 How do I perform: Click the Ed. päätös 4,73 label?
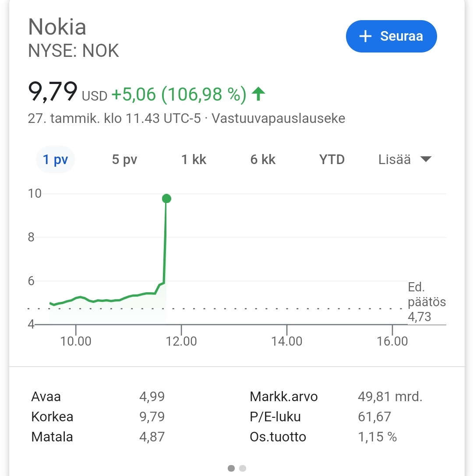(427, 302)
